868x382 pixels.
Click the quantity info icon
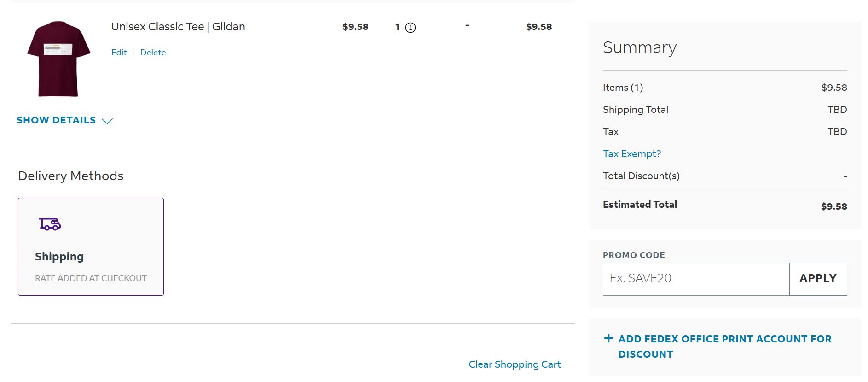[x=410, y=28]
